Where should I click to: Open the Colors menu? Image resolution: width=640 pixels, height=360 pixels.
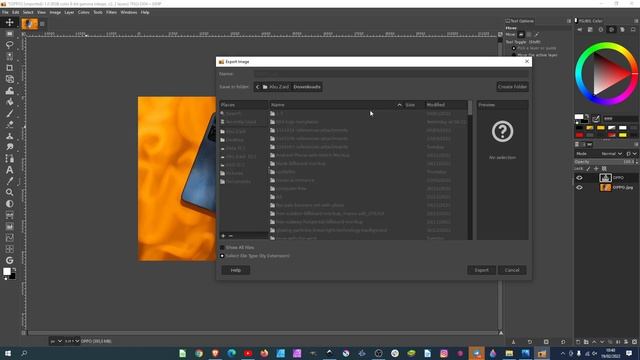click(84, 12)
